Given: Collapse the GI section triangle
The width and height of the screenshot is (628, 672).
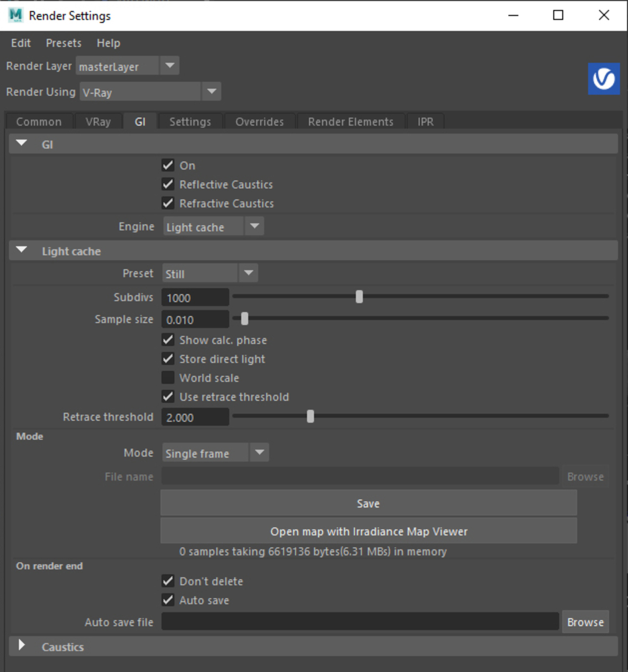Looking at the screenshot, I should point(22,143).
